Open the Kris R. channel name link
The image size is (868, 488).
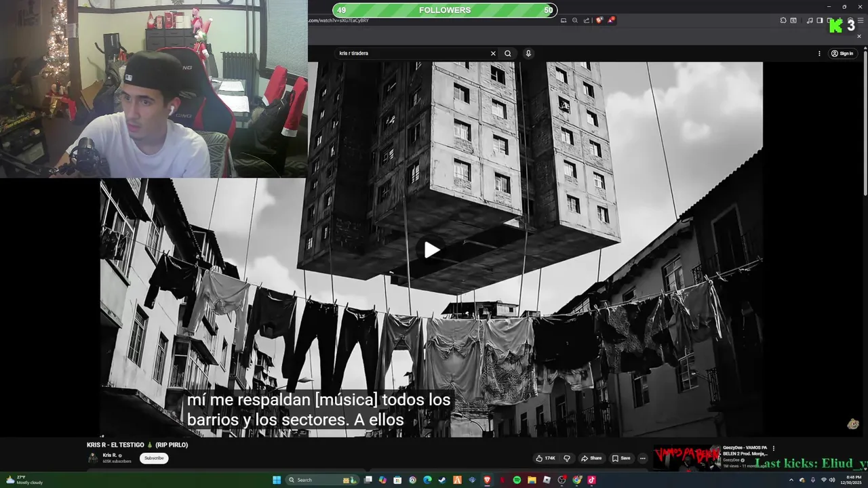(110, 455)
